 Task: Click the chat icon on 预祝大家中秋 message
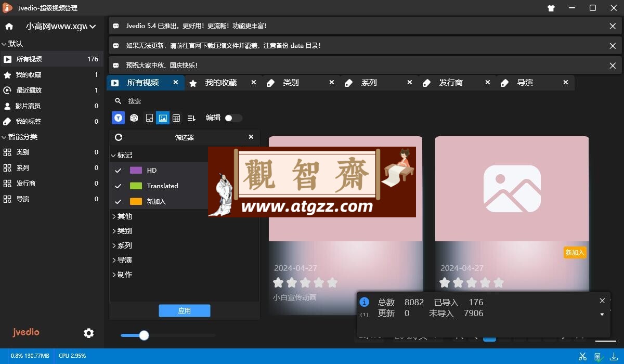click(115, 66)
